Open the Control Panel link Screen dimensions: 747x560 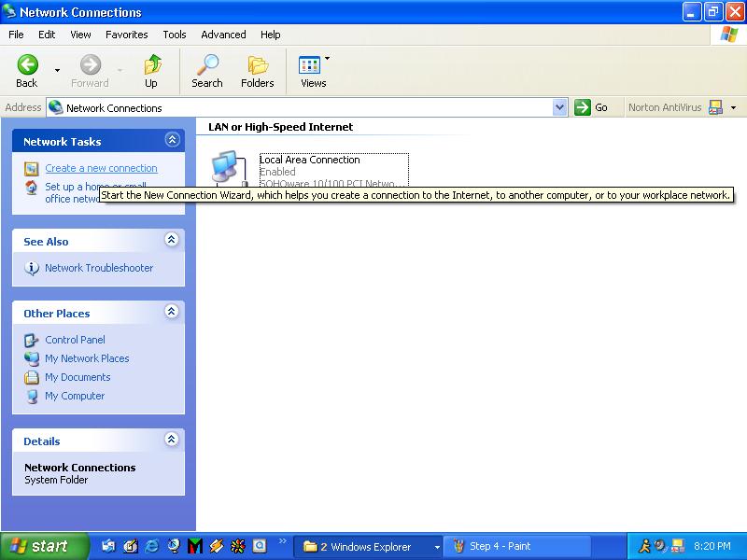tap(75, 340)
